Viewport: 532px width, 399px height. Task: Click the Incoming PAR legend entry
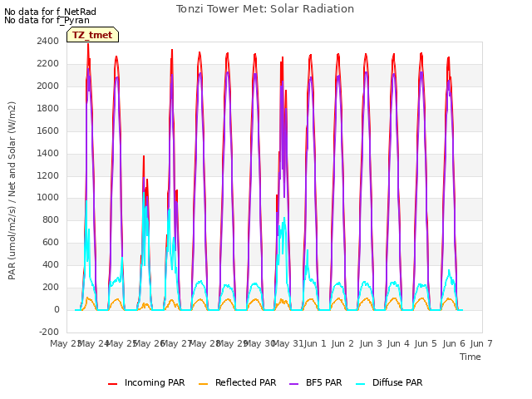coord(146,382)
